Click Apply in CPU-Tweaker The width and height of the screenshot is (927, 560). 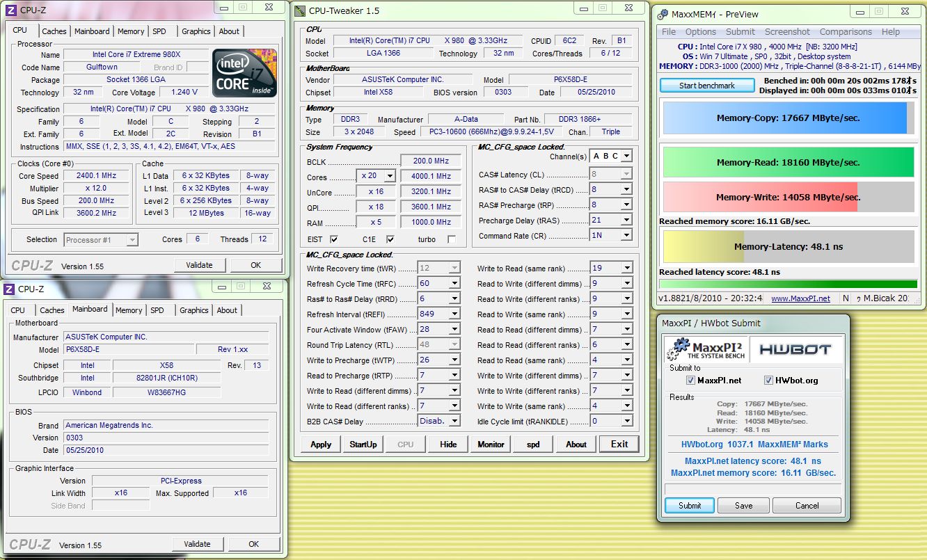321,445
